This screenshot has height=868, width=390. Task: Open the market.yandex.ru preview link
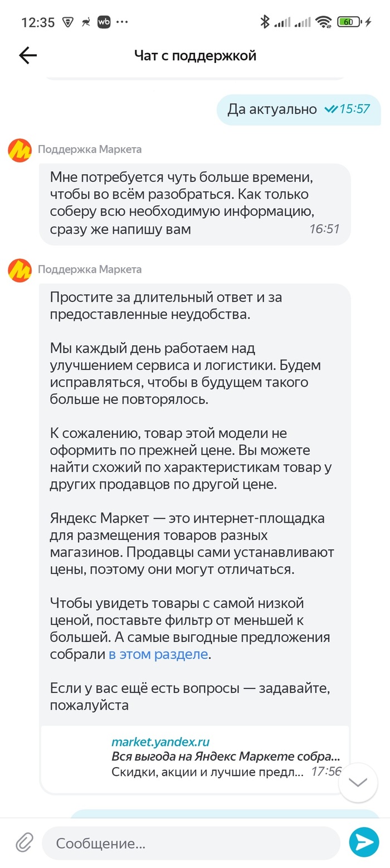[x=160, y=742]
